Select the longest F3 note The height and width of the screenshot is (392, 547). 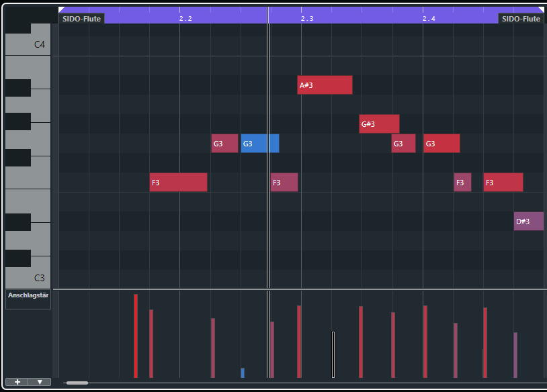(x=178, y=183)
